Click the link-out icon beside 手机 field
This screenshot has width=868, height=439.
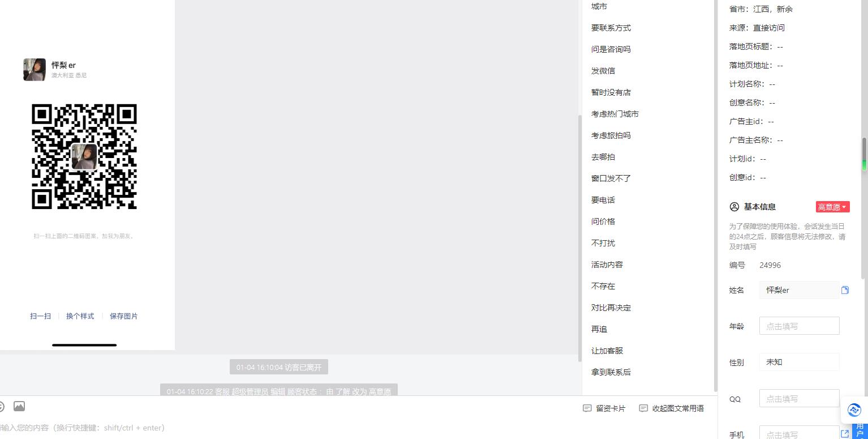[845, 434]
